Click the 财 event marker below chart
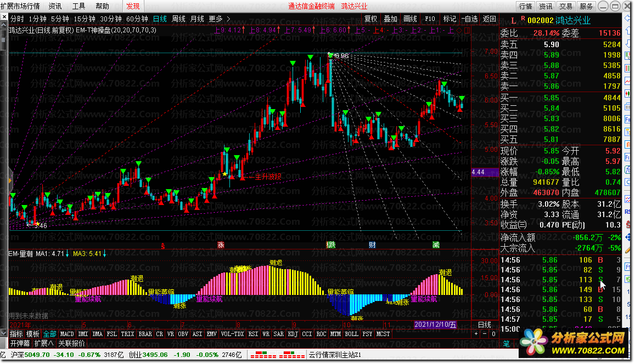635x364 pixels. coord(372,244)
